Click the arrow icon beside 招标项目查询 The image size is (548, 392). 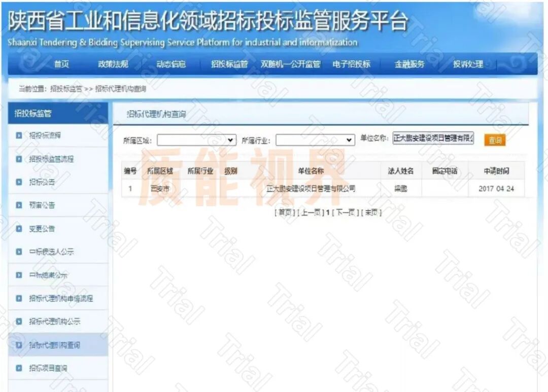[x=19, y=369]
